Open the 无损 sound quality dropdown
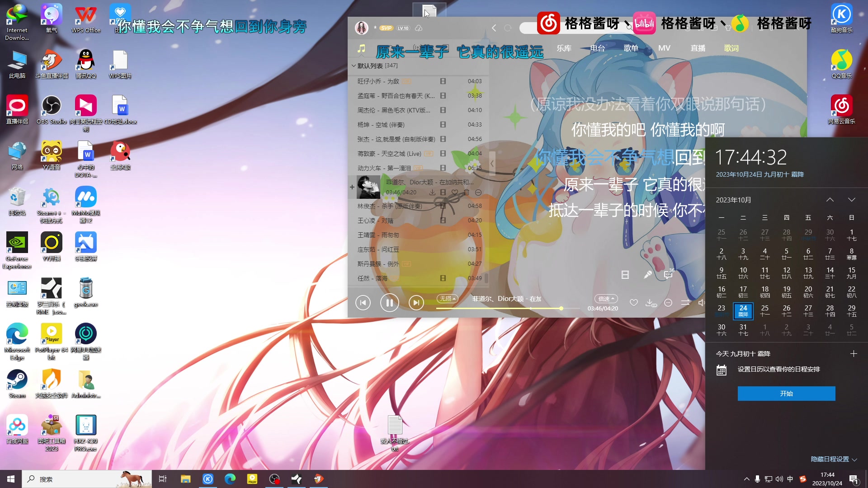 [448, 299]
